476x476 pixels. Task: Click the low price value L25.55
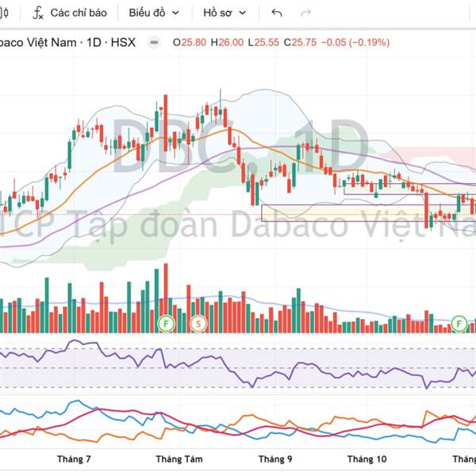coord(263,43)
